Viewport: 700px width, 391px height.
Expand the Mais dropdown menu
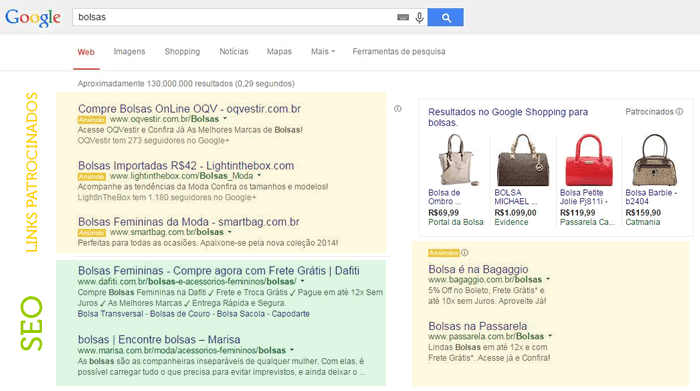point(323,52)
